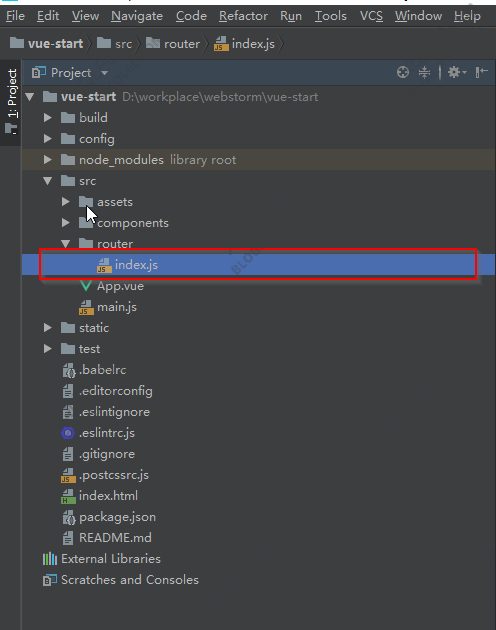The width and height of the screenshot is (496, 630).
Task: Click the scroll from source crosshair icon
Action: (x=402, y=72)
